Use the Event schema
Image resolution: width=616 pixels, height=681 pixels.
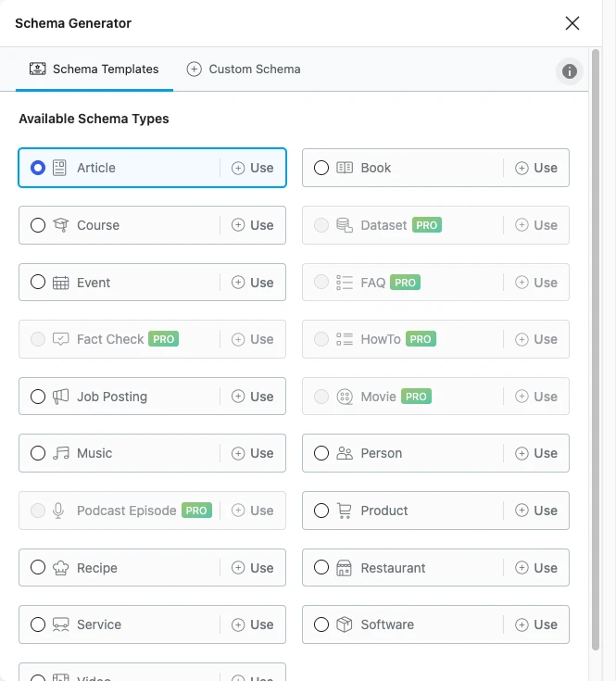pos(253,283)
